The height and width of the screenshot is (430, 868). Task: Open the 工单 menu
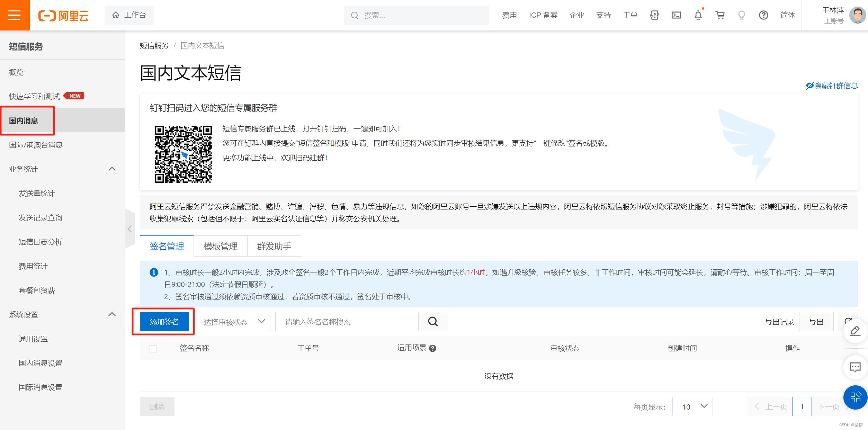[630, 15]
